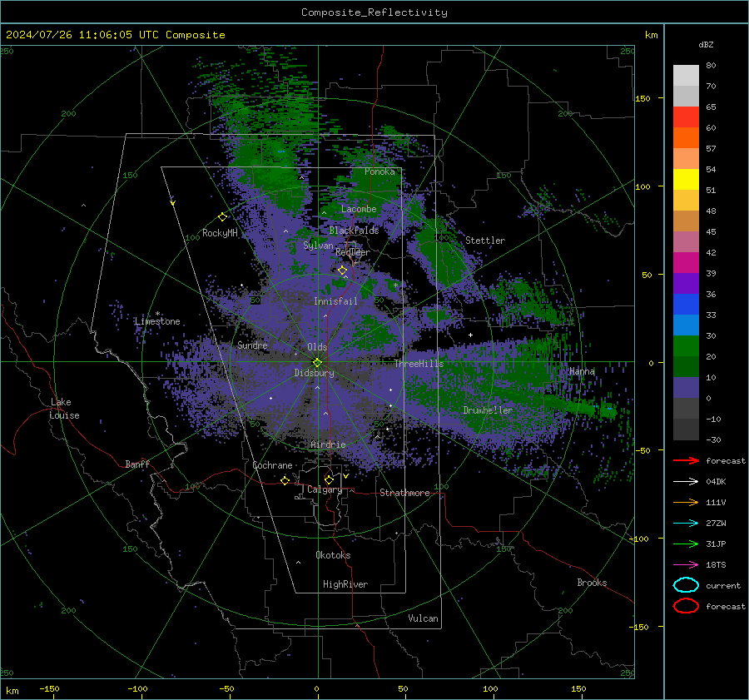Click the Vulcan city label
The width and height of the screenshot is (749, 700).
(x=423, y=618)
